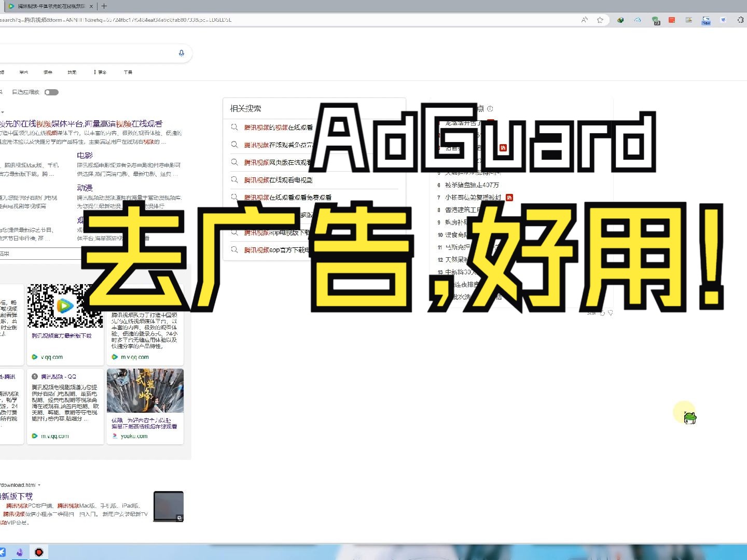Click the thumbs down feedback icon
Screen dimensions: 747x560
pyautogui.click(x=611, y=313)
